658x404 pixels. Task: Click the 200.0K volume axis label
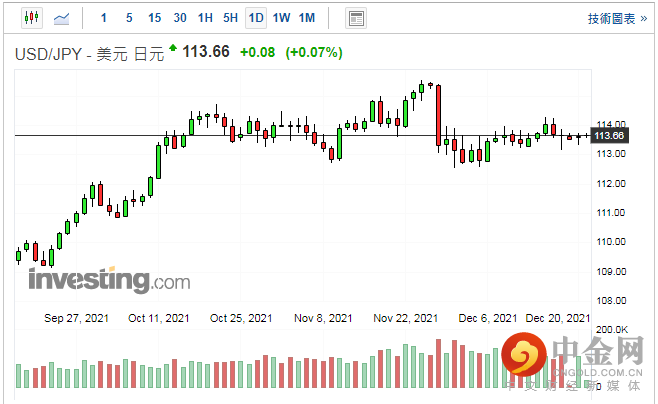(612, 330)
